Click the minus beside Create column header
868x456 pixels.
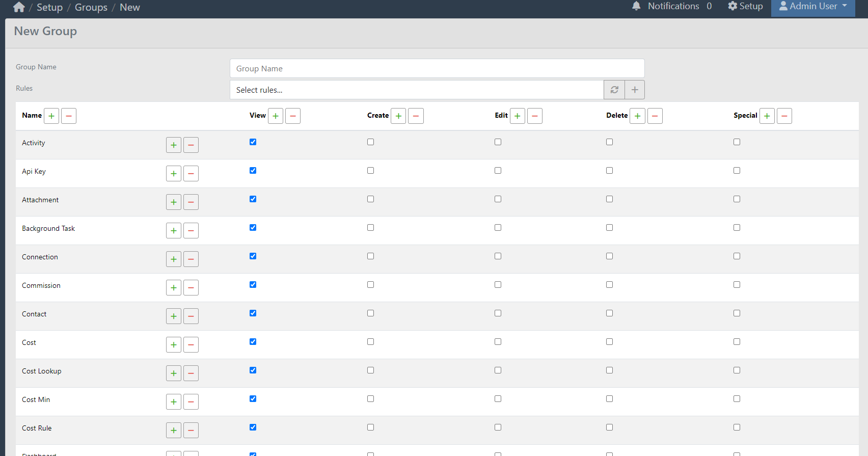[x=416, y=116]
